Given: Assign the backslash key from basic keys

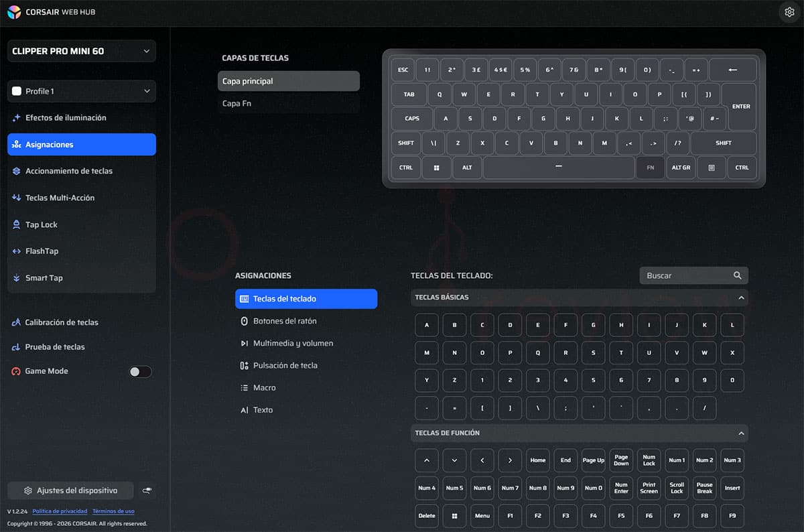Looking at the screenshot, I should click(538, 408).
